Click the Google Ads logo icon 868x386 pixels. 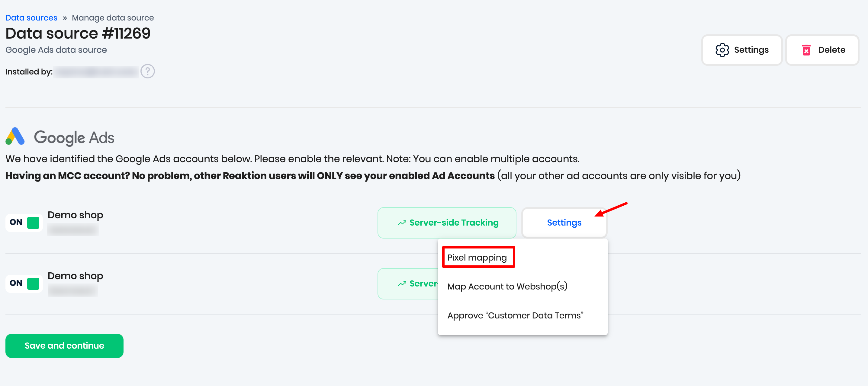coord(15,136)
